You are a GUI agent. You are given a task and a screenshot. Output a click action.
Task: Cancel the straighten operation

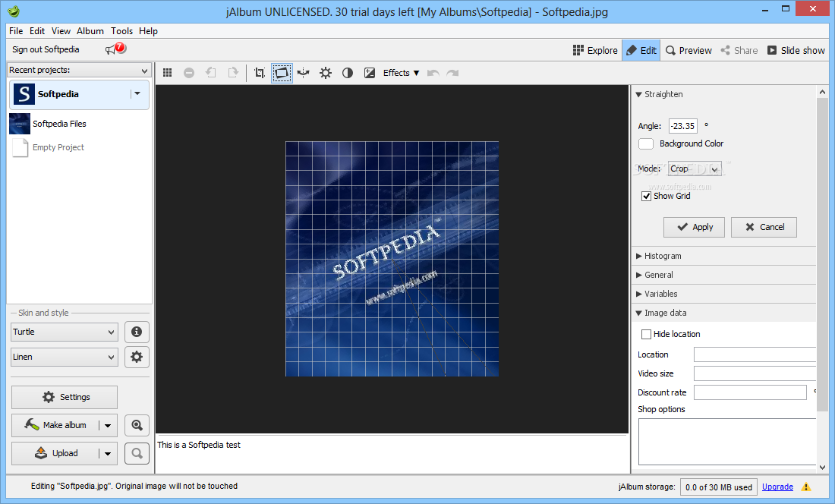(x=764, y=227)
